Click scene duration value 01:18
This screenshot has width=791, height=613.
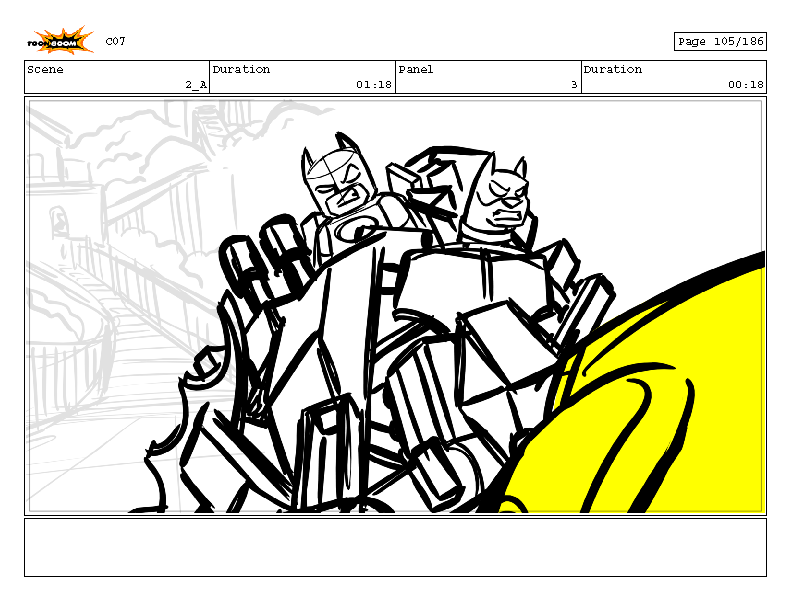click(374, 85)
